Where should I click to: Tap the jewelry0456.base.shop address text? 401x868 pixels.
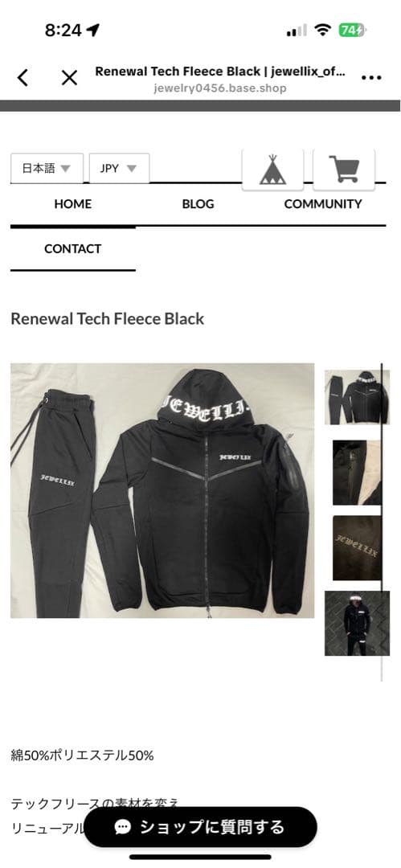220,88
